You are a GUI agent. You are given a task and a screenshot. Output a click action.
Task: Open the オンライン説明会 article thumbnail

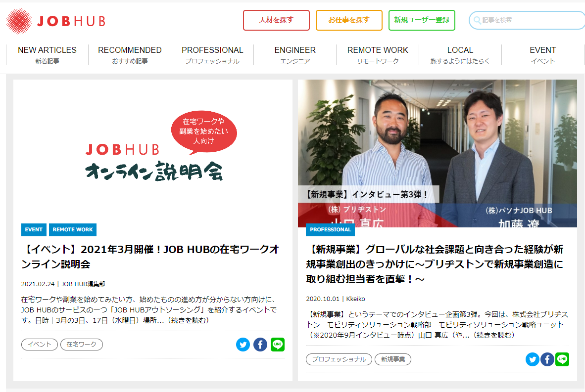coord(153,150)
